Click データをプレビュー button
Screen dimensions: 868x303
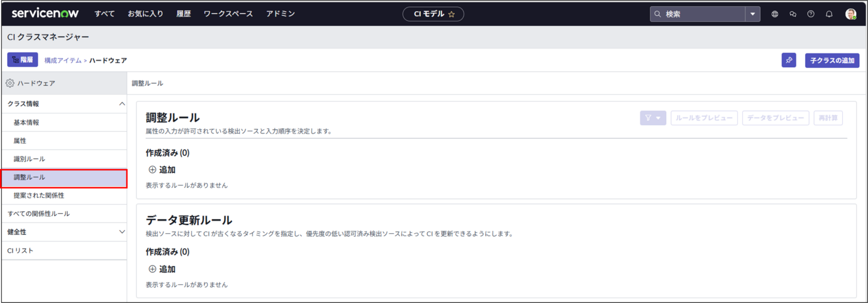(776, 118)
